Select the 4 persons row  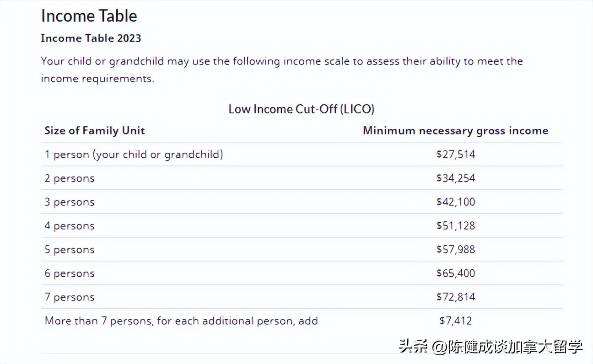pos(302,225)
